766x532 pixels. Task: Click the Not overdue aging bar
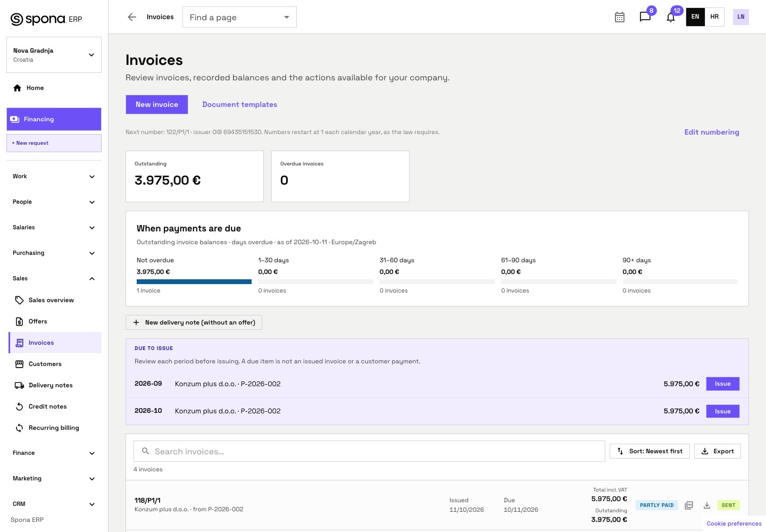tap(194, 281)
